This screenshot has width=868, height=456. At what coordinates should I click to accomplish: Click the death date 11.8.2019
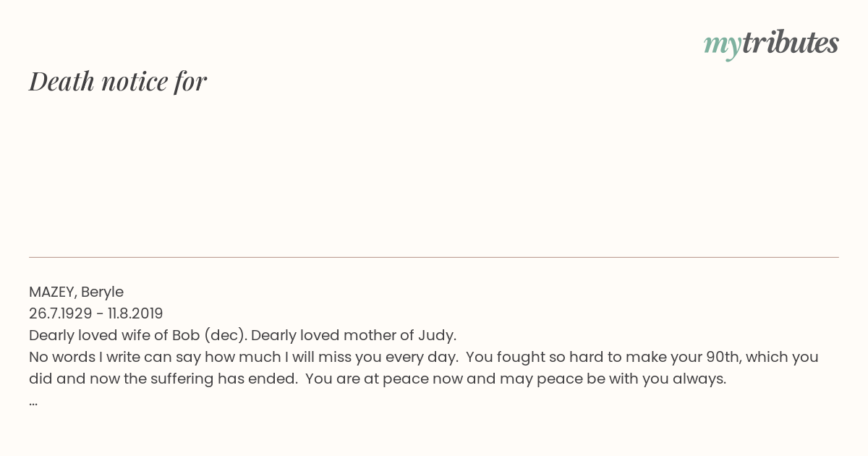pos(135,313)
